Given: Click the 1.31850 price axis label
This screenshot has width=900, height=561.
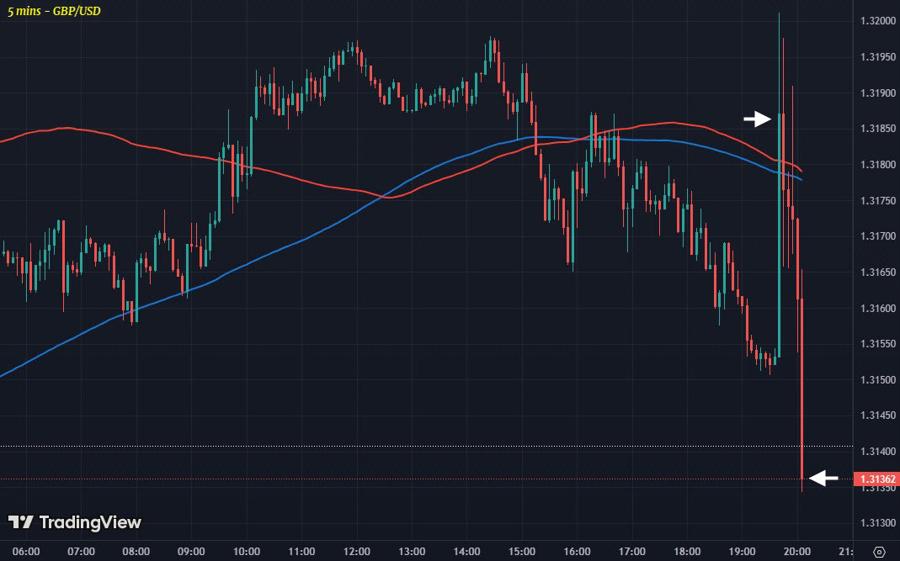Looking at the screenshot, I should click(878, 129).
